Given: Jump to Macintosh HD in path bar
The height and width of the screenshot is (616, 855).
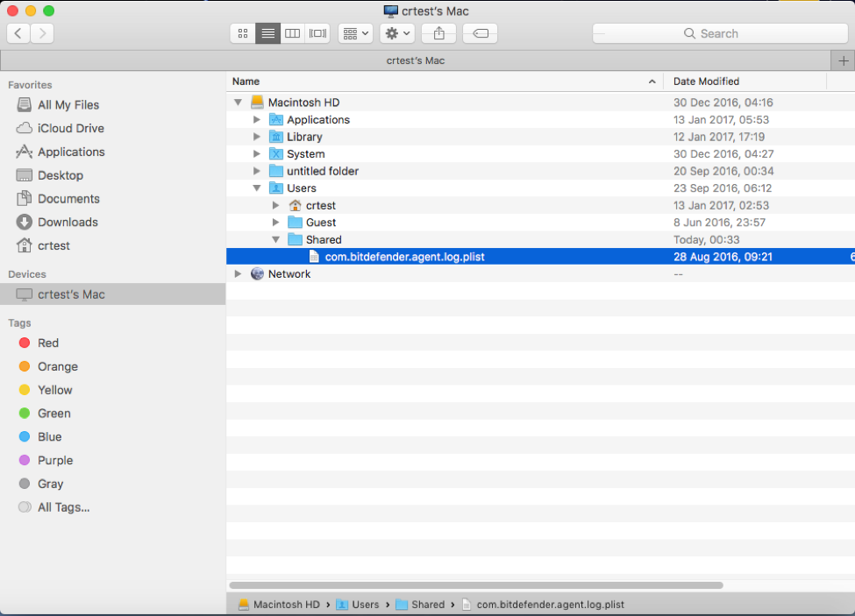Looking at the screenshot, I should pos(279,605).
